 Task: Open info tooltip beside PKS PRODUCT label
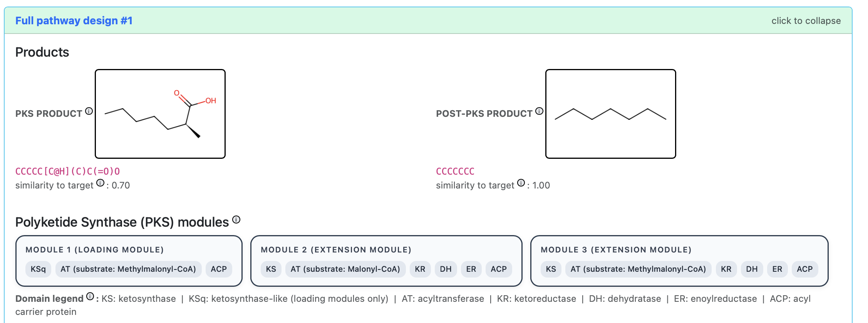[x=89, y=111]
